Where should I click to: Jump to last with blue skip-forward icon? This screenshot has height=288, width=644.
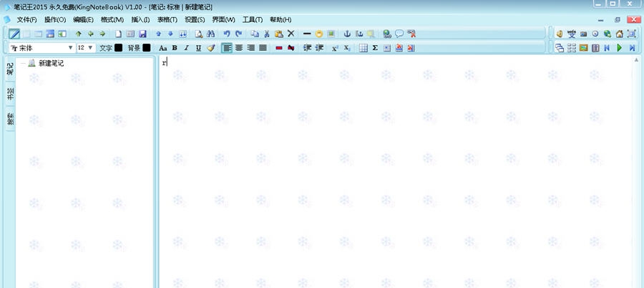pyautogui.click(x=632, y=48)
